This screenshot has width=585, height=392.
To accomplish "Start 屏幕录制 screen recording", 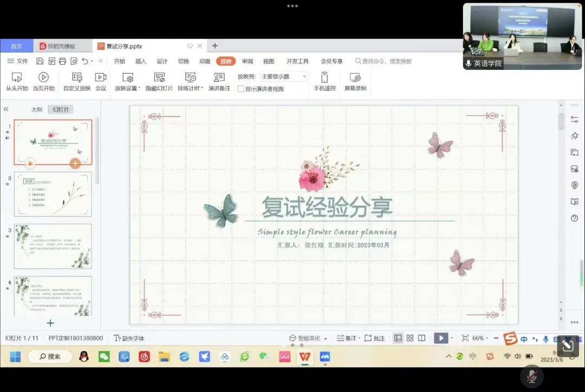I will point(355,77).
